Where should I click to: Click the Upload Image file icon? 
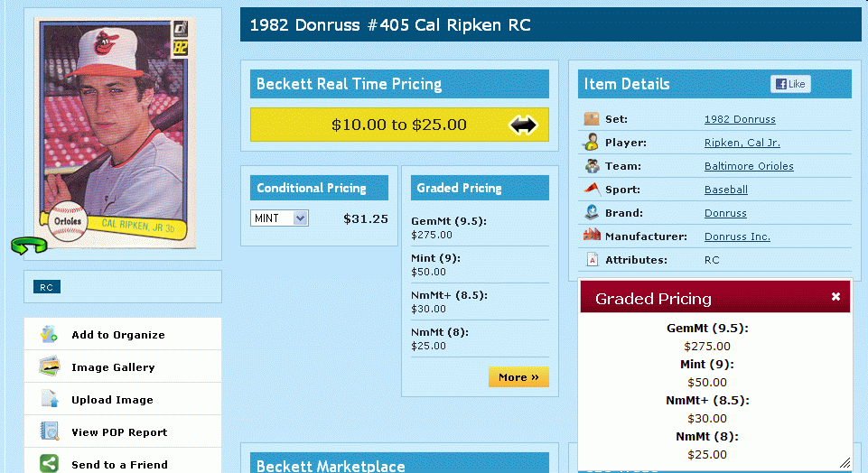coord(49,399)
